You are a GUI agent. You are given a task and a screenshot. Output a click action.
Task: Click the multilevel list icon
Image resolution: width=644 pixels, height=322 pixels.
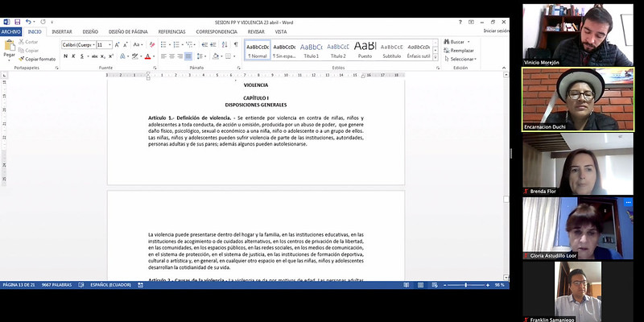click(189, 44)
